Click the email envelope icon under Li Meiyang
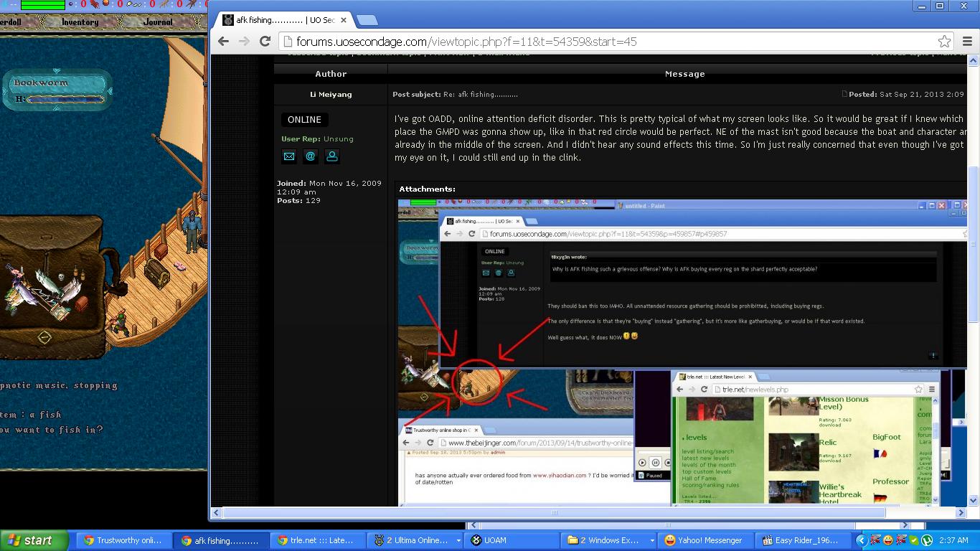This screenshot has height=551, width=980. 289,156
